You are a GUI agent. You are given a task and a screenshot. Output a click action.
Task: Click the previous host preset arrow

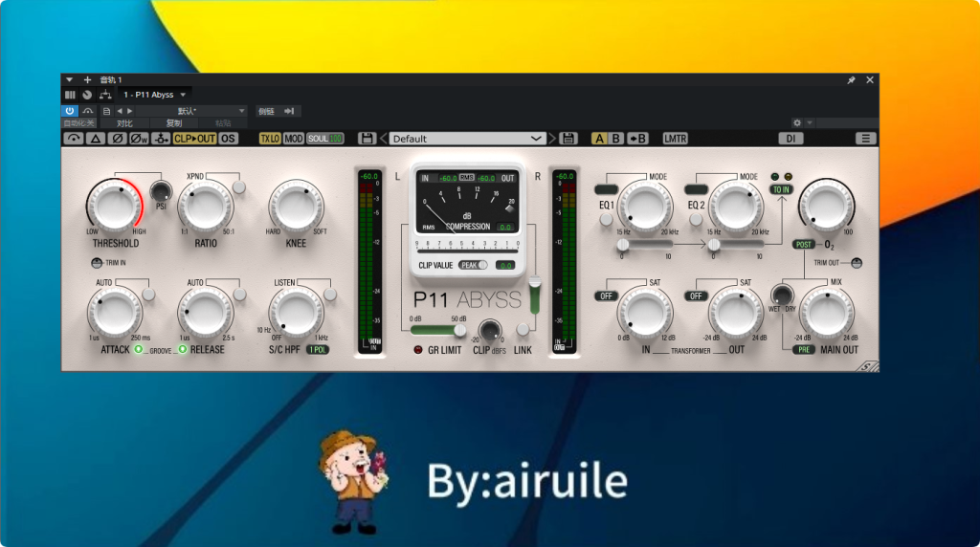(x=120, y=111)
